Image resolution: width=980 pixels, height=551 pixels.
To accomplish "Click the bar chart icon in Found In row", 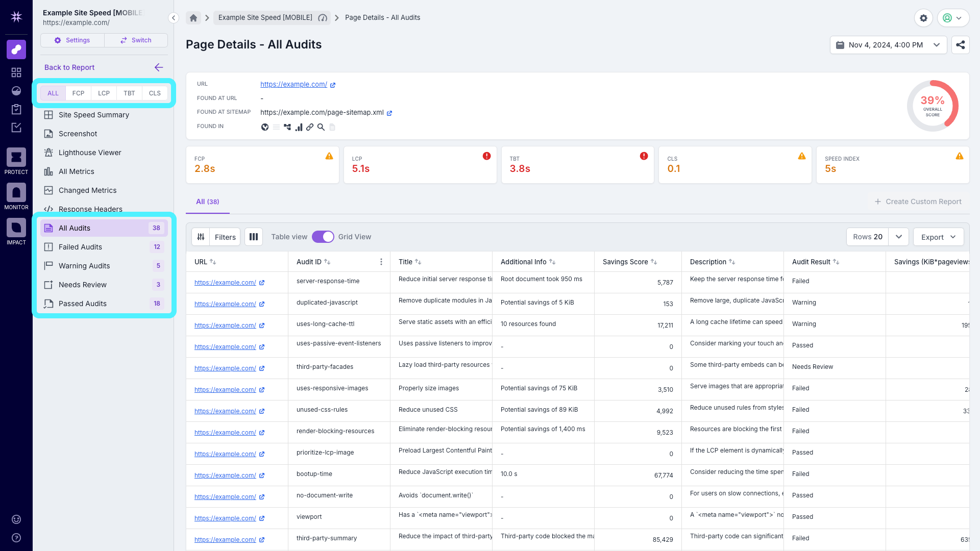I will point(299,127).
